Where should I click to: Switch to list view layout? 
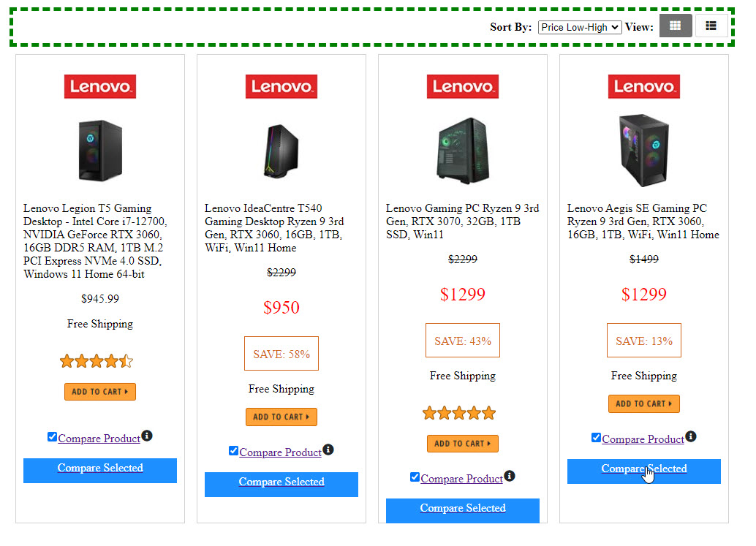pyautogui.click(x=711, y=26)
